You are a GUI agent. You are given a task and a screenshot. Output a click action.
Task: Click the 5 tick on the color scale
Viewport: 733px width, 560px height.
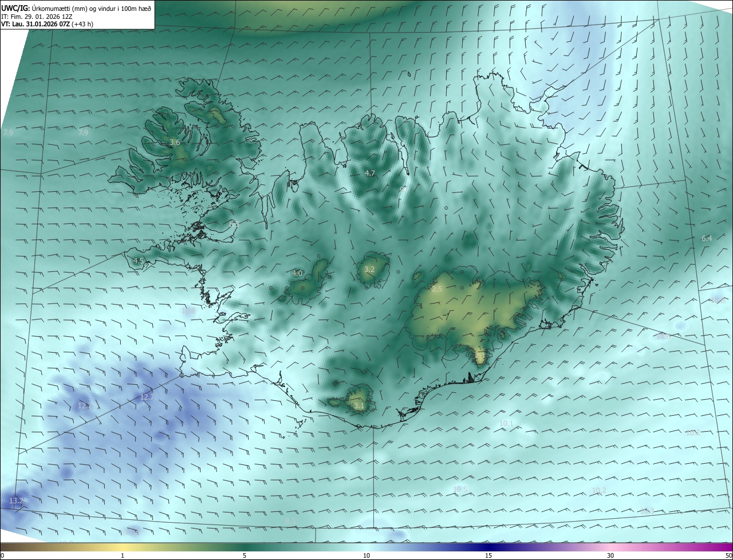245,555
